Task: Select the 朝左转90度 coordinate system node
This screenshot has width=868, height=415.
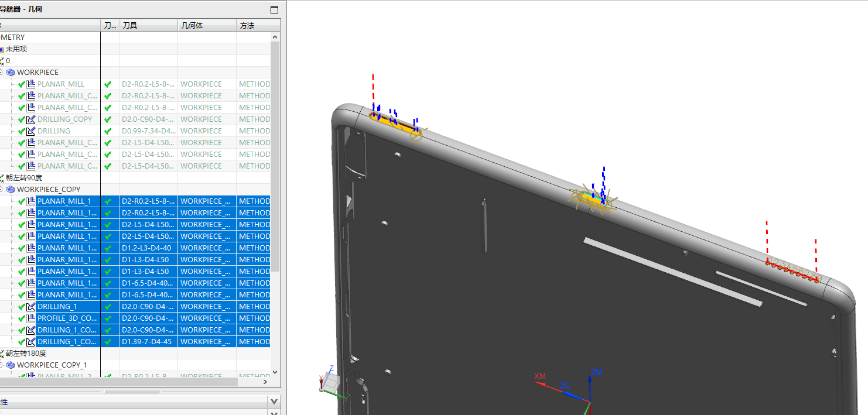Action: click(x=24, y=178)
